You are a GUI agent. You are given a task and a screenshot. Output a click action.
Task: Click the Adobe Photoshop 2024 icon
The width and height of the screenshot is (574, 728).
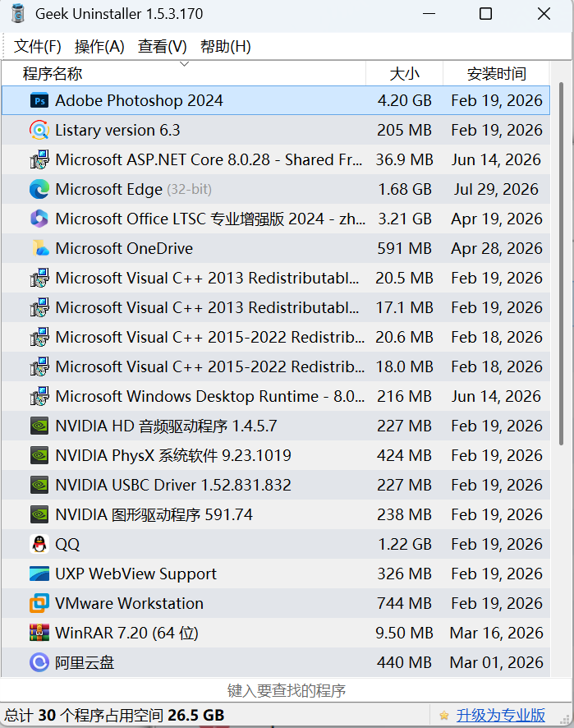pyautogui.click(x=39, y=101)
